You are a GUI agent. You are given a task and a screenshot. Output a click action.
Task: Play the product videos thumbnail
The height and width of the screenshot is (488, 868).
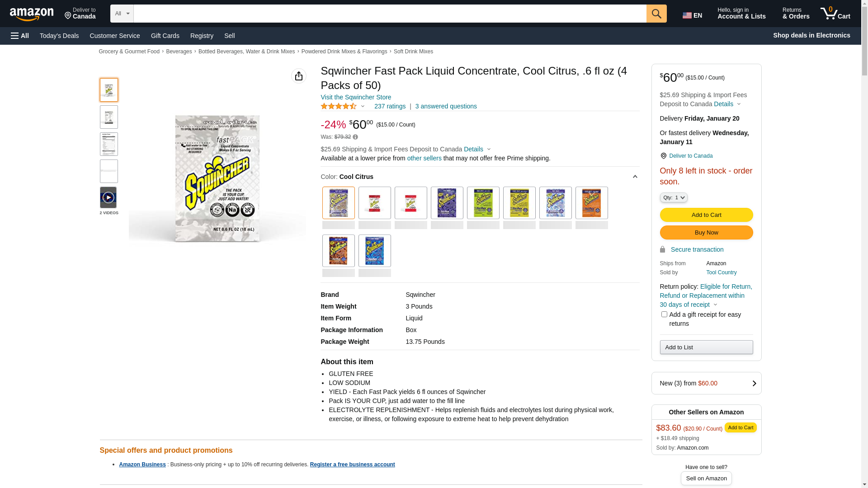tap(108, 197)
